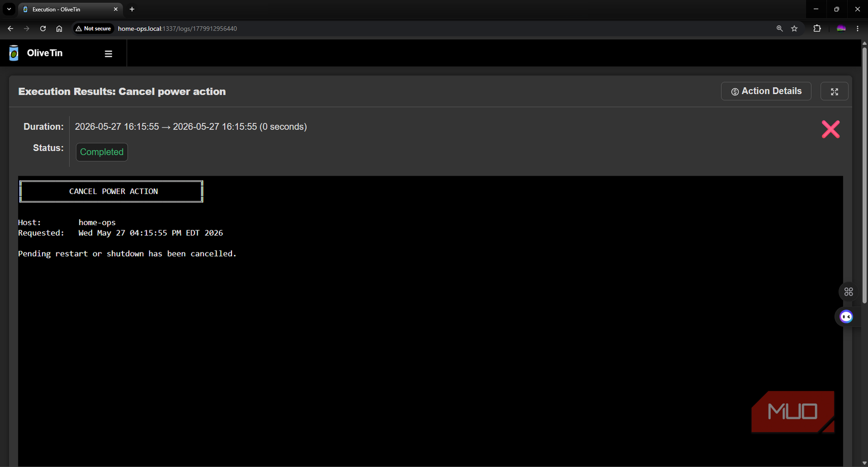The width and height of the screenshot is (868, 467).
Task: Click the four-circle floating widget icon
Action: (849, 292)
